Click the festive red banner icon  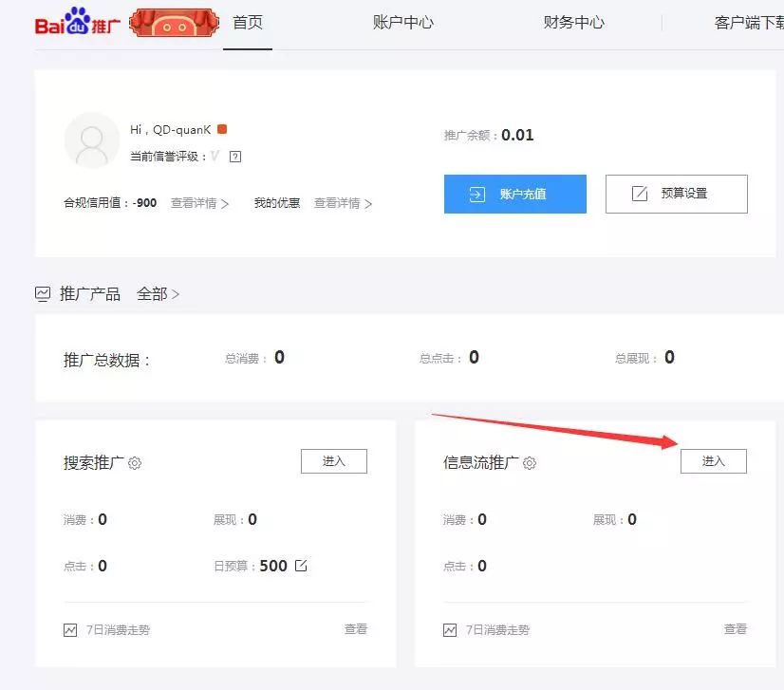pos(169,24)
